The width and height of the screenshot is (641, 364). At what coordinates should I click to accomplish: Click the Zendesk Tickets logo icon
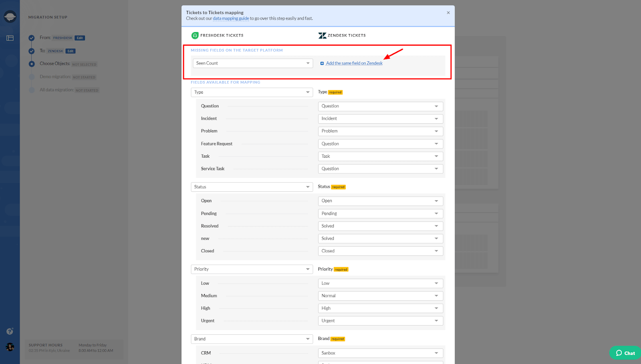[322, 36]
